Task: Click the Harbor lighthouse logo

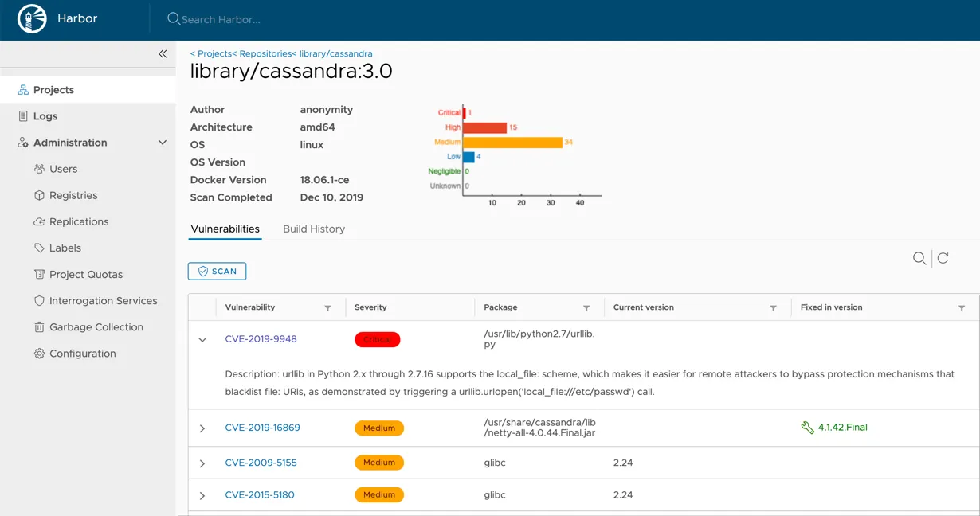Action: coord(32,18)
